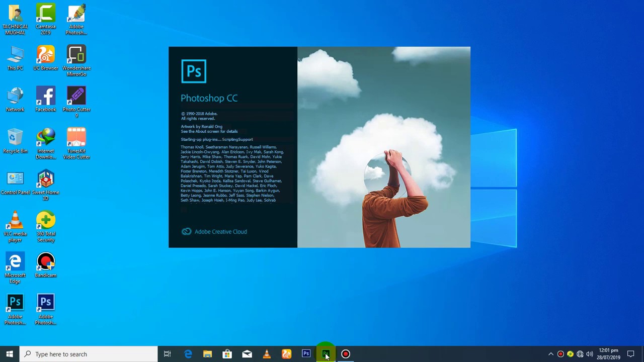Click the Ps logo on the splash screen
The width and height of the screenshot is (644, 362).
194,71
